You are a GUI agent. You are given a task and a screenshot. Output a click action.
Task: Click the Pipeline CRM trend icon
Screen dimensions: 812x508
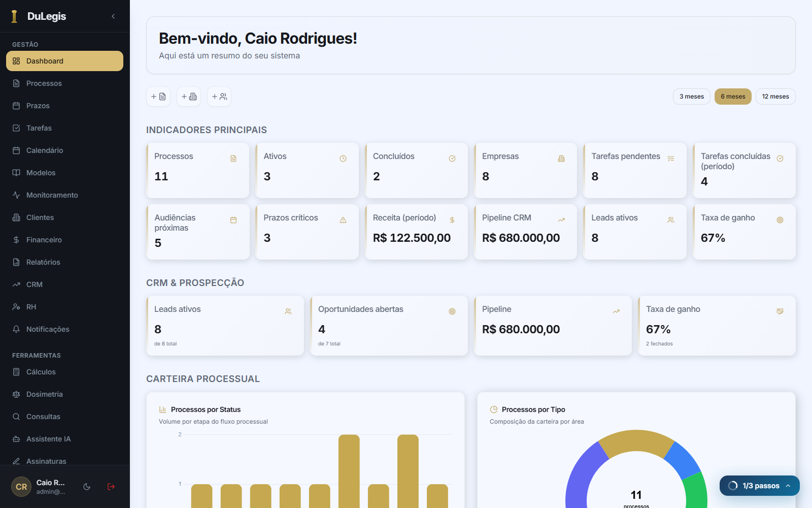561,220
